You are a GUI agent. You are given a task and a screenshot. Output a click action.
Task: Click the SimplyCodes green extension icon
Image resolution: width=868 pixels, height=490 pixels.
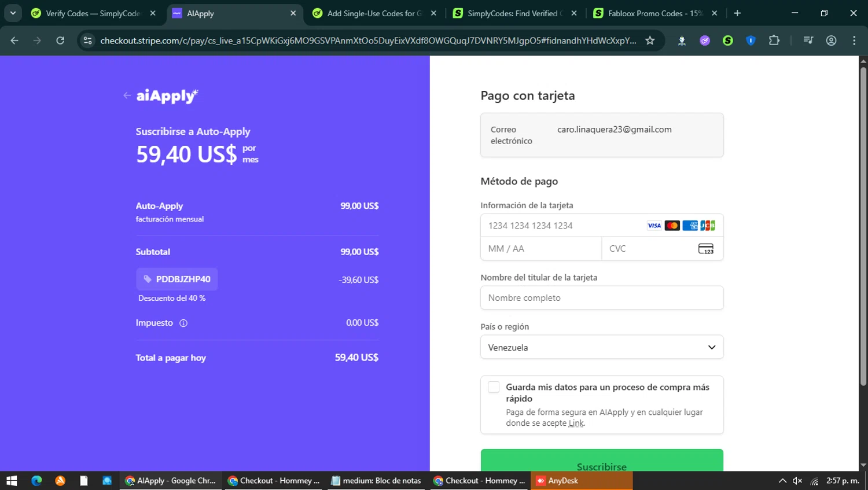(x=728, y=40)
